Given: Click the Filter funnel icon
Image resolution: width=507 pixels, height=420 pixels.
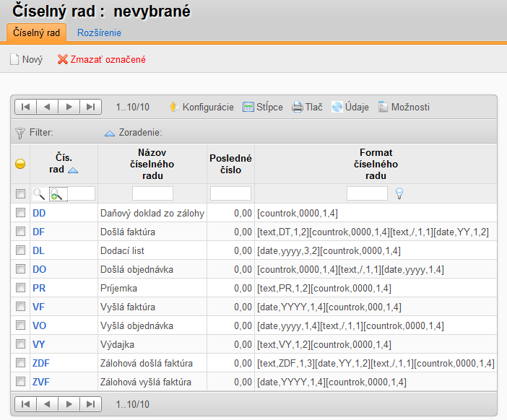Looking at the screenshot, I should pos(20,133).
